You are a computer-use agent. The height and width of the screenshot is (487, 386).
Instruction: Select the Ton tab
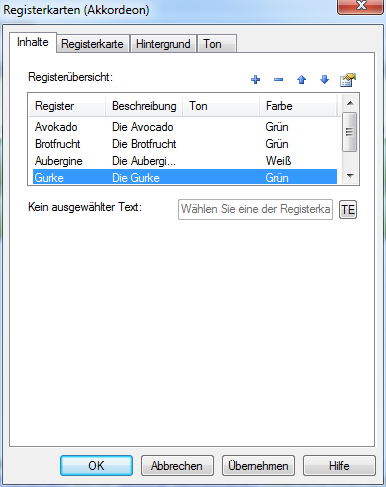(x=217, y=44)
